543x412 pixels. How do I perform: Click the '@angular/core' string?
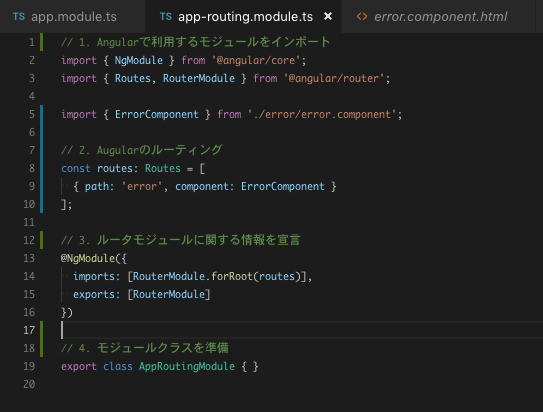256,61
